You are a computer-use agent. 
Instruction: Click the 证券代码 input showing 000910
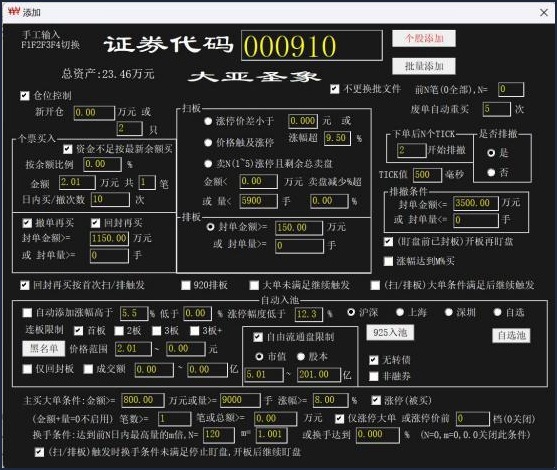[x=312, y=45]
